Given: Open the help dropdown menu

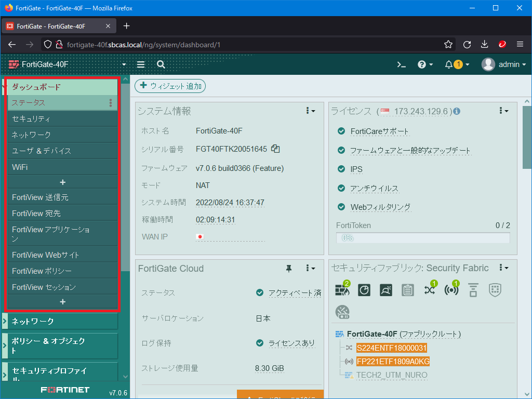Looking at the screenshot, I should (x=425, y=64).
